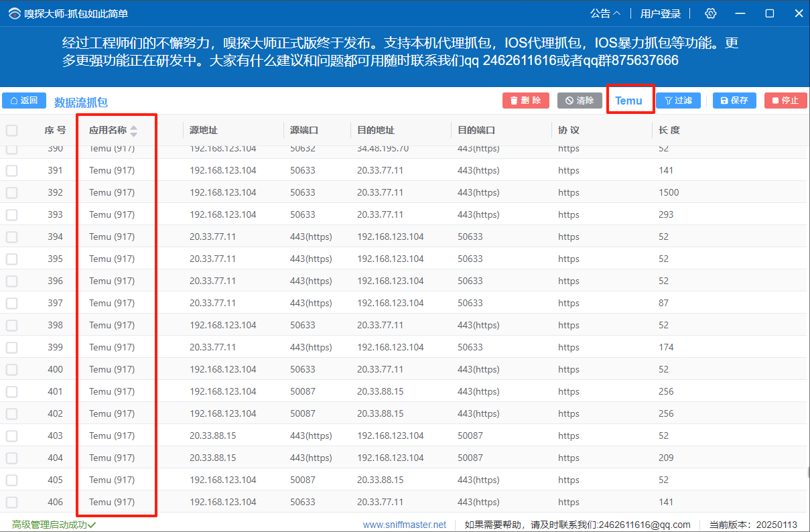The image size is (810, 532).
Task: Click the red 停止 stop button
Action: pyautogui.click(x=785, y=101)
